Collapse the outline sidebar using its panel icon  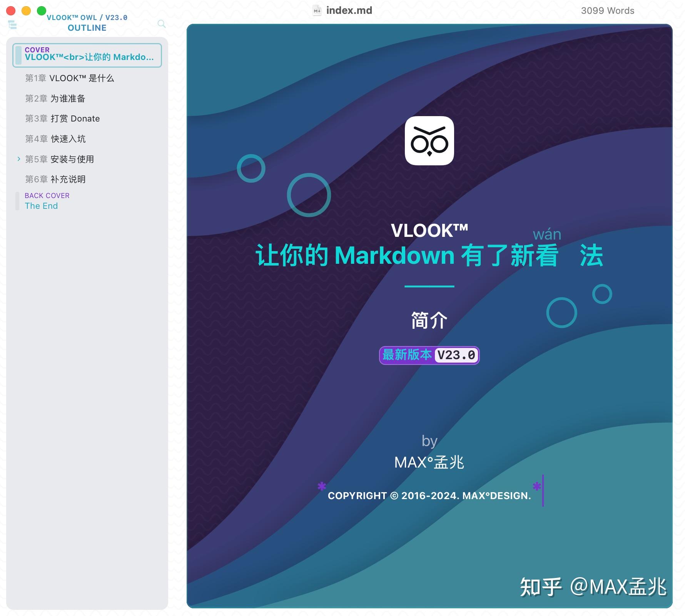(13, 25)
